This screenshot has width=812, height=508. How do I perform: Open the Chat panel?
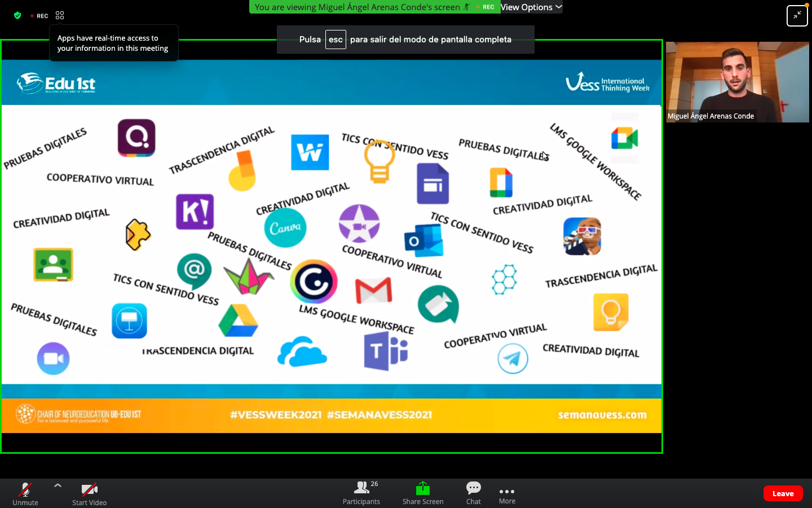pos(473,493)
